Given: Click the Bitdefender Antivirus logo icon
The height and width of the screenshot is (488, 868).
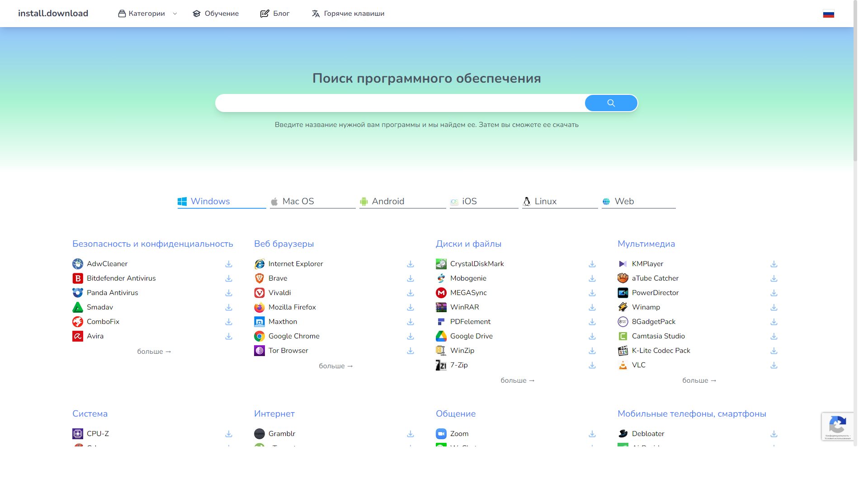Looking at the screenshot, I should click(x=78, y=278).
